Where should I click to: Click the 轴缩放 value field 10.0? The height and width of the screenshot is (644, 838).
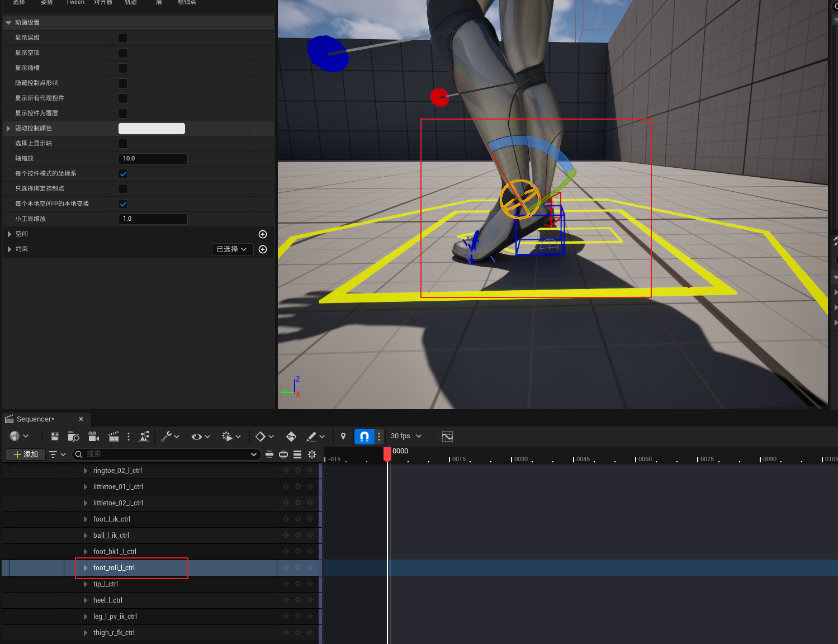153,159
